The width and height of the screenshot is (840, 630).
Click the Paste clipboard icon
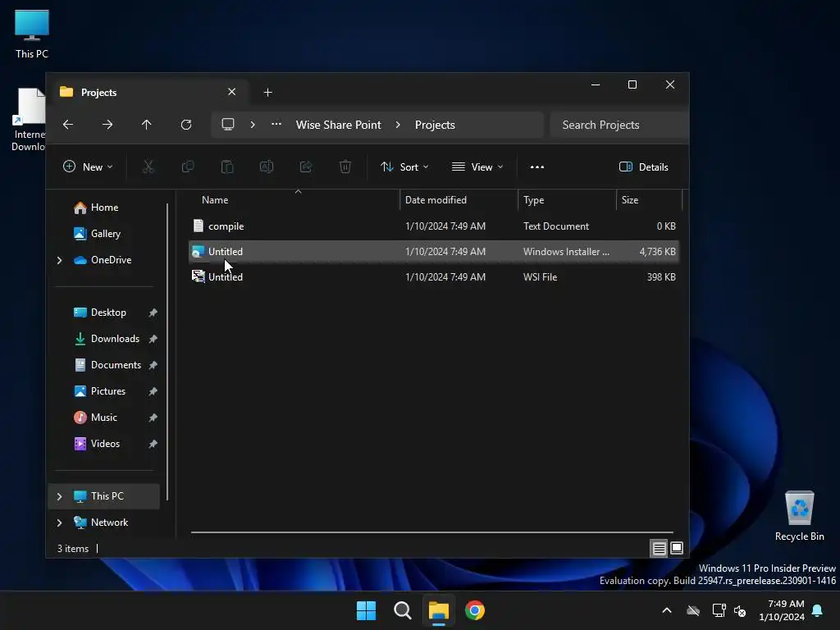227,167
